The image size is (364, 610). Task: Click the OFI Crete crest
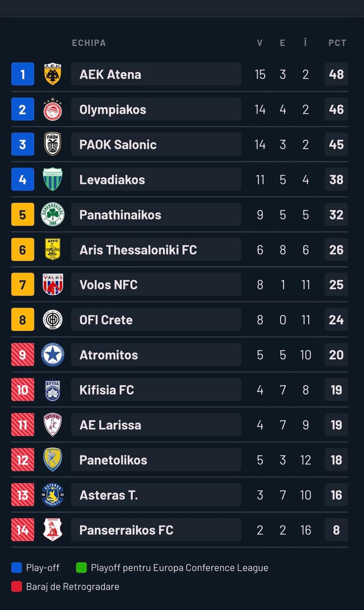pyautogui.click(x=52, y=320)
